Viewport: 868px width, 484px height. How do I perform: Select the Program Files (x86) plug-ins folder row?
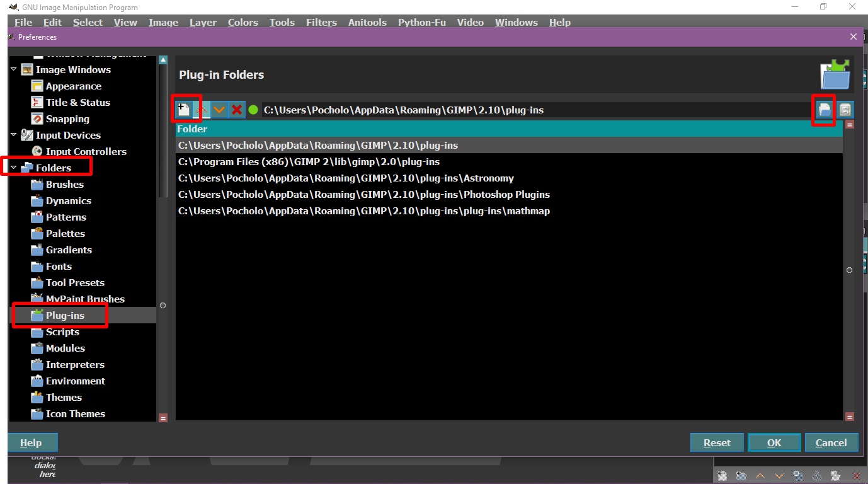[x=508, y=161]
